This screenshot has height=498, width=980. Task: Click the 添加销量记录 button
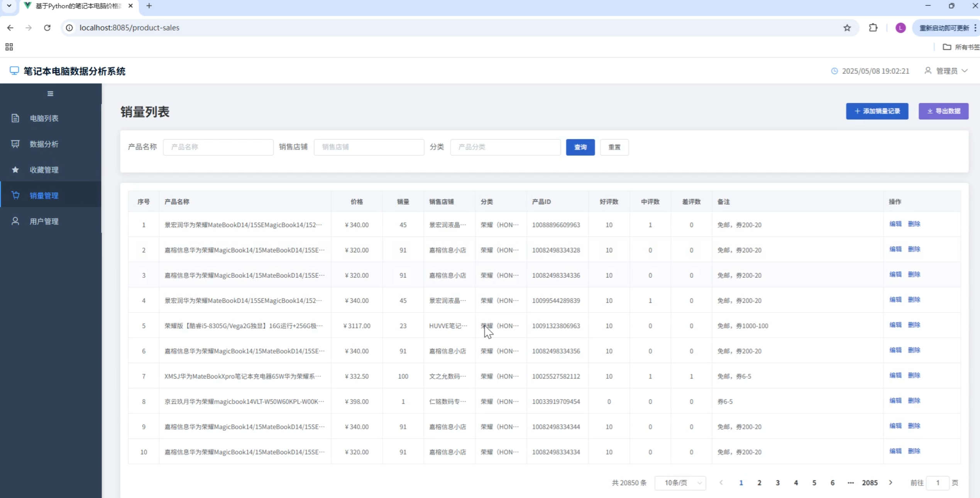tap(877, 111)
